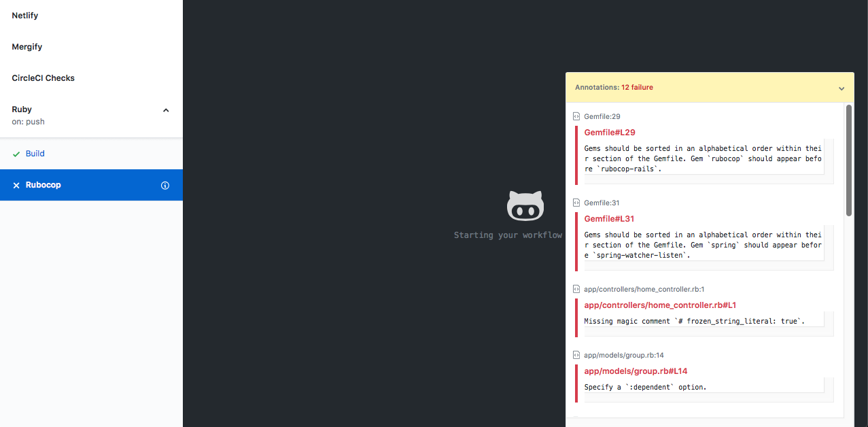Image resolution: width=868 pixels, height=427 pixels.
Task: Collapse the Annotations panel with its chevron
Action: tap(841, 88)
